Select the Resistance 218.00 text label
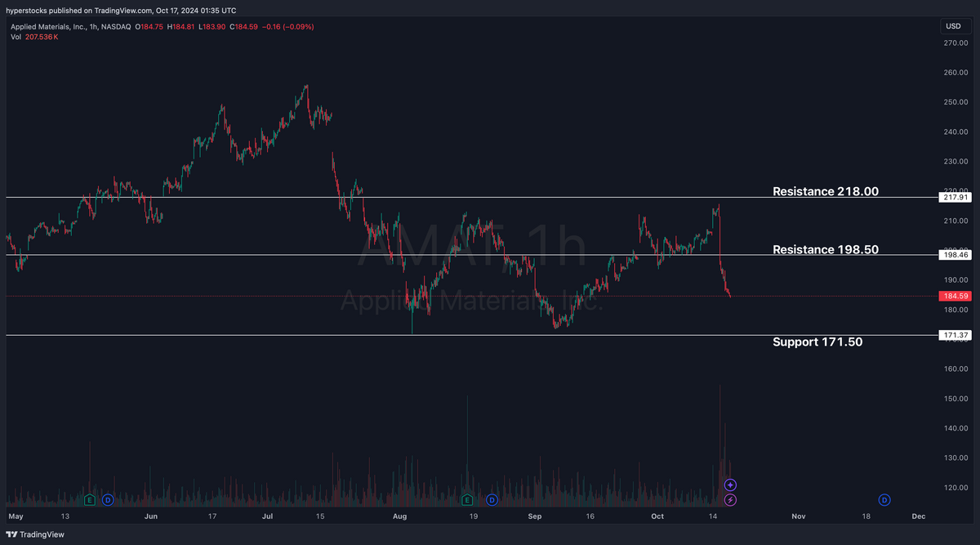980x545 pixels. (825, 191)
